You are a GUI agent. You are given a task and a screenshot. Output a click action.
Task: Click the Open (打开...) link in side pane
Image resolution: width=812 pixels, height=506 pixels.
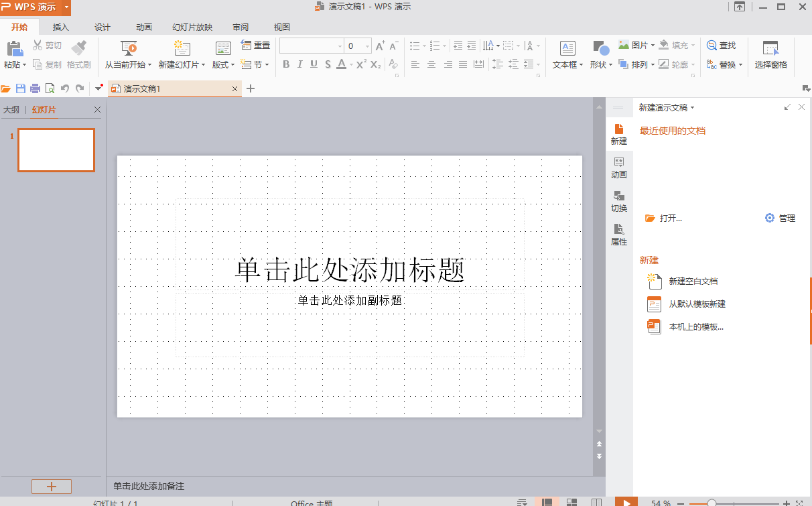tap(670, 218)
